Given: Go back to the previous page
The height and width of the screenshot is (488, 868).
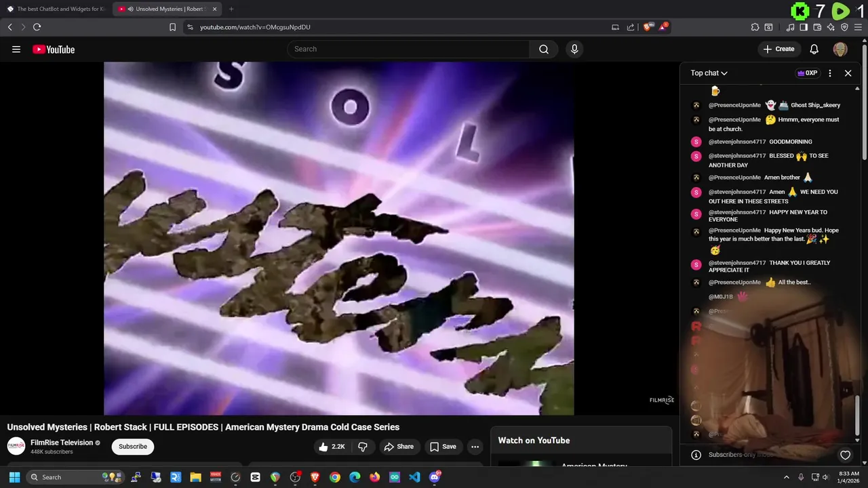Looking at the screenshot, I should pos(9,27).
